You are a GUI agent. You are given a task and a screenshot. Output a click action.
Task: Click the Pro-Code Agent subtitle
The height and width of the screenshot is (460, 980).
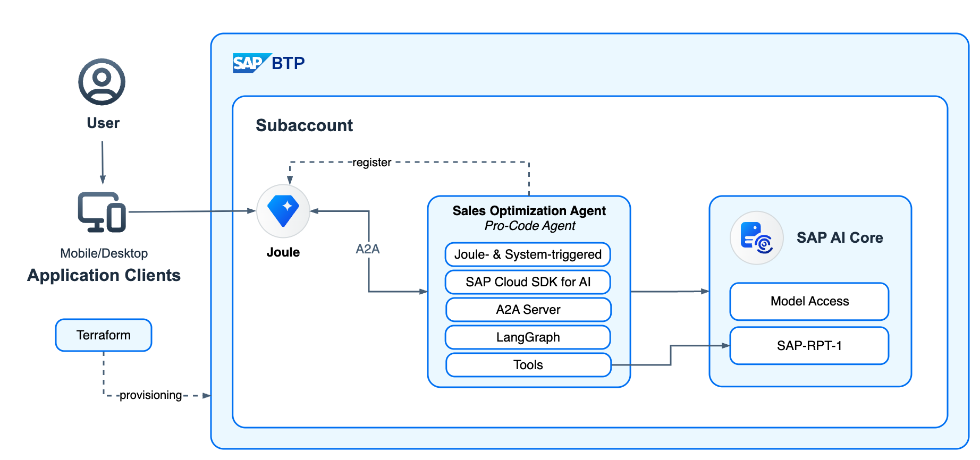[x=530, y=226]
